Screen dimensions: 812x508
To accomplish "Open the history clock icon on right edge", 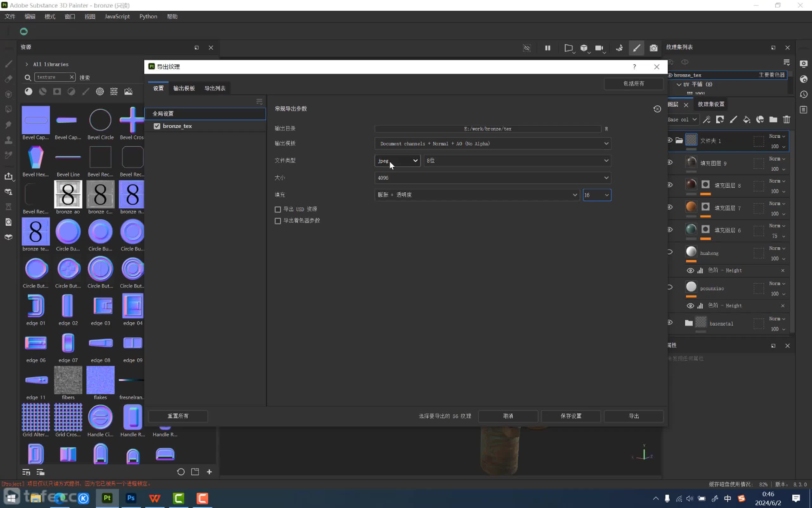I will [x=804, y=94].
